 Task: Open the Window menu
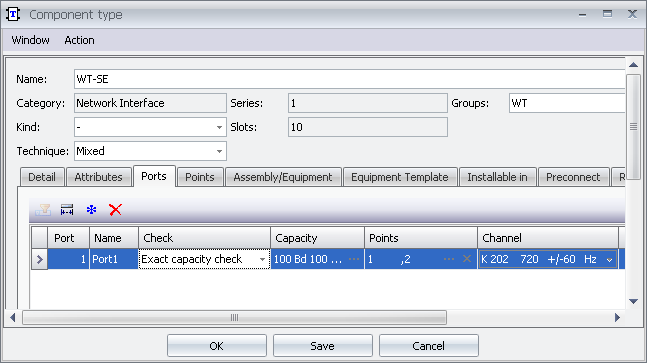[31, 40]
